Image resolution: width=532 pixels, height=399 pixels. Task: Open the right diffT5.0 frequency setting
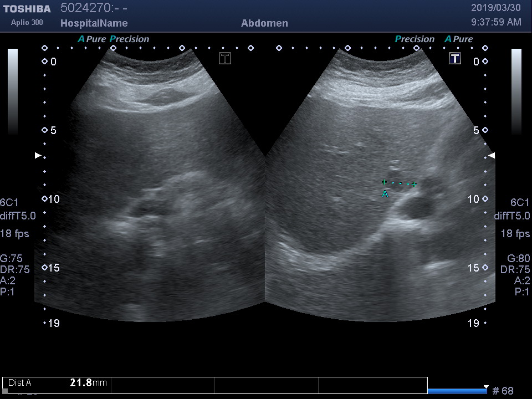tap(511, 216)
